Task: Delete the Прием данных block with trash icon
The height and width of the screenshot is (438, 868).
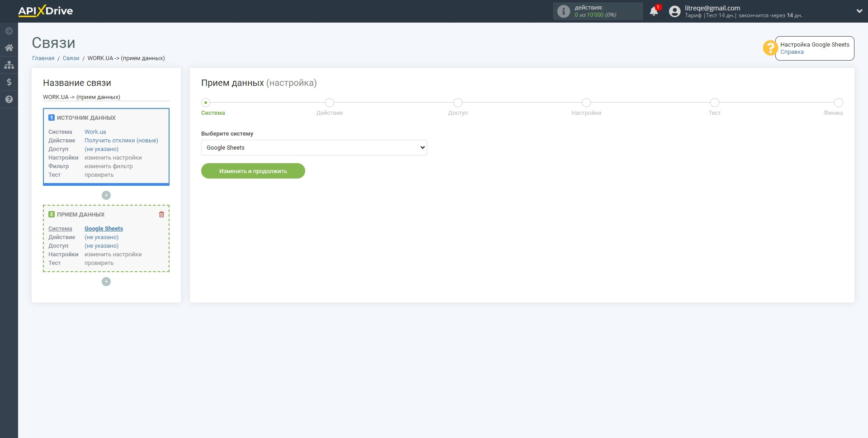Action: coord(161,214)
